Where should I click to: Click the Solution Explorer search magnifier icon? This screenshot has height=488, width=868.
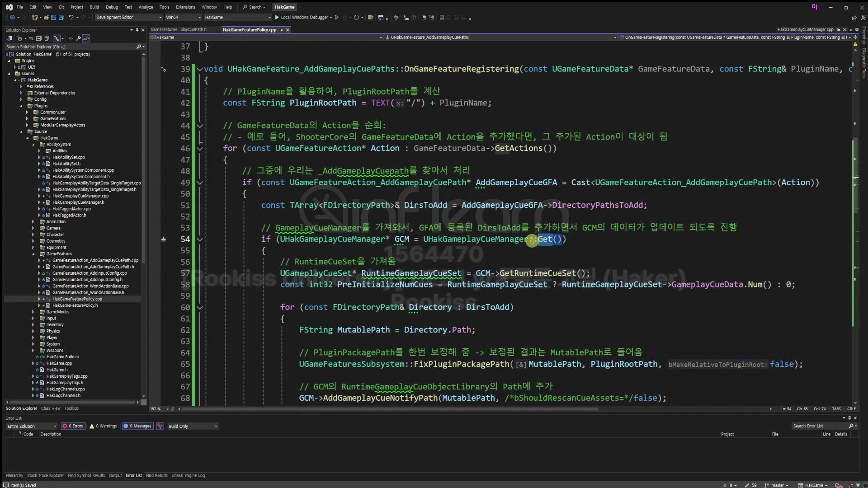pyautogui.click(x=138, y=47)
